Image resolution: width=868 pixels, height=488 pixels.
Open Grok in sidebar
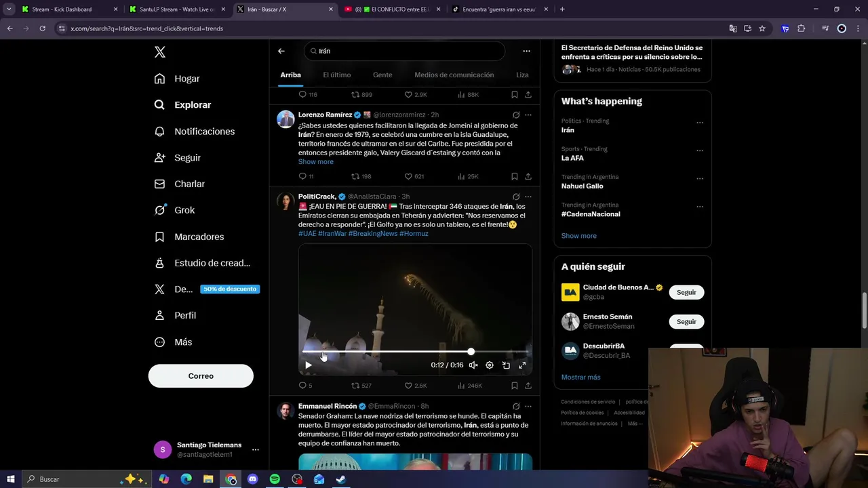coord(174,210)
